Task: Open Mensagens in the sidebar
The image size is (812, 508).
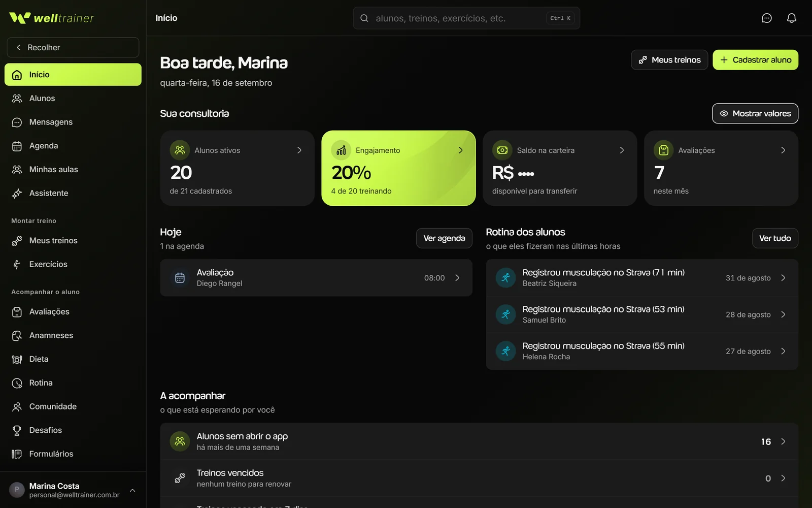Action: pyautogui.click(x=73, y=122)
